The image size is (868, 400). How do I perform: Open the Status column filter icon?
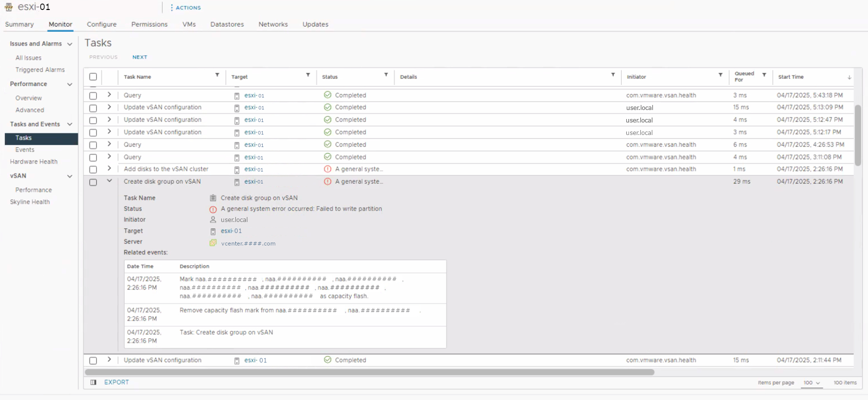pyautogui.click(x=386, y=75)
